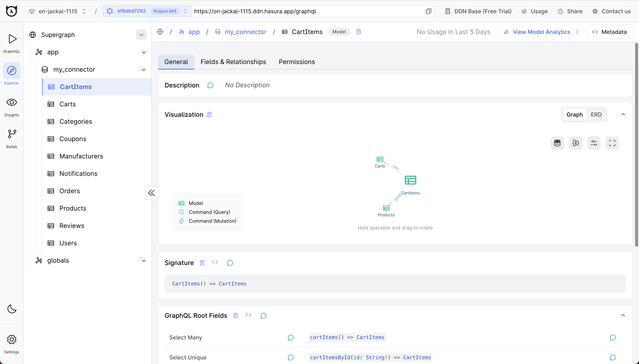View Signature code snippet icon
The height and width of the screenshot is (364, 639).
215,262
